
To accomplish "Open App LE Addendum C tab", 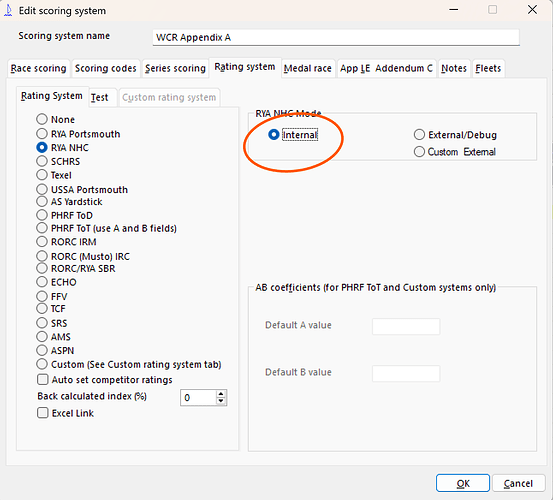I will pyautogui.click(x=386, y=68).
